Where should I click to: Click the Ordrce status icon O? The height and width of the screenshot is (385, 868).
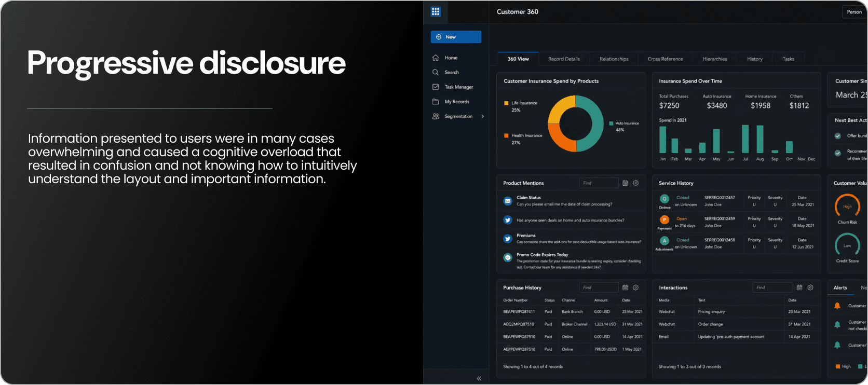click(664, 199)
